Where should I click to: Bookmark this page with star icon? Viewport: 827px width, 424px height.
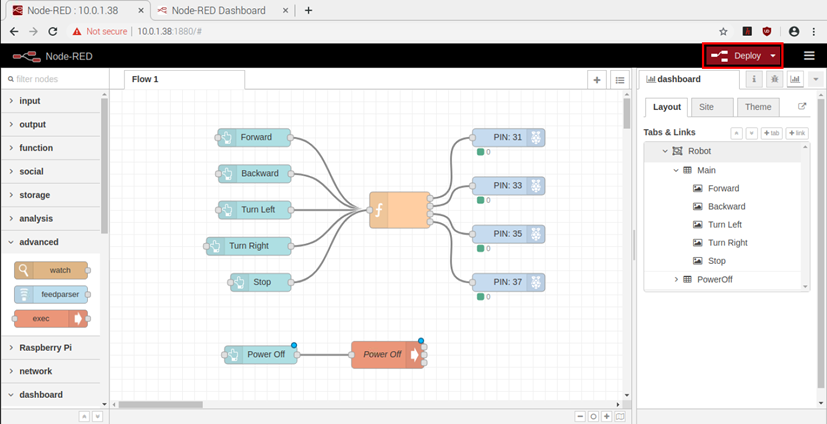tap(724, 32)
